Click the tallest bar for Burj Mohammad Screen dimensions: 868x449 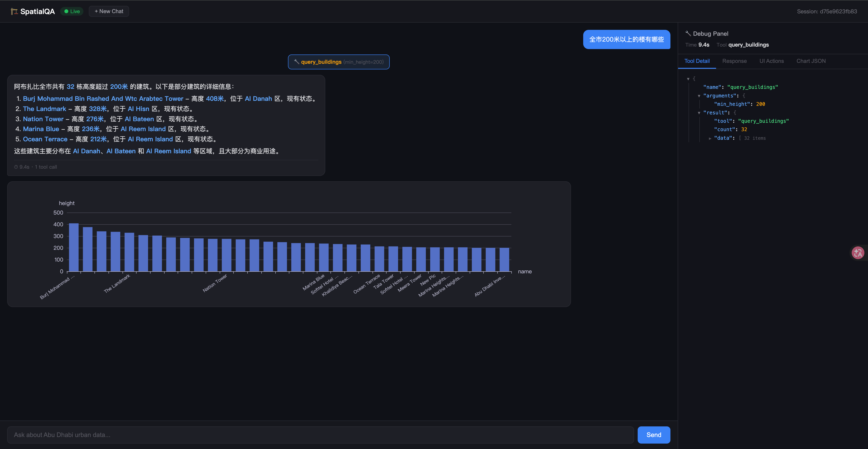click(x=74, y=247)
